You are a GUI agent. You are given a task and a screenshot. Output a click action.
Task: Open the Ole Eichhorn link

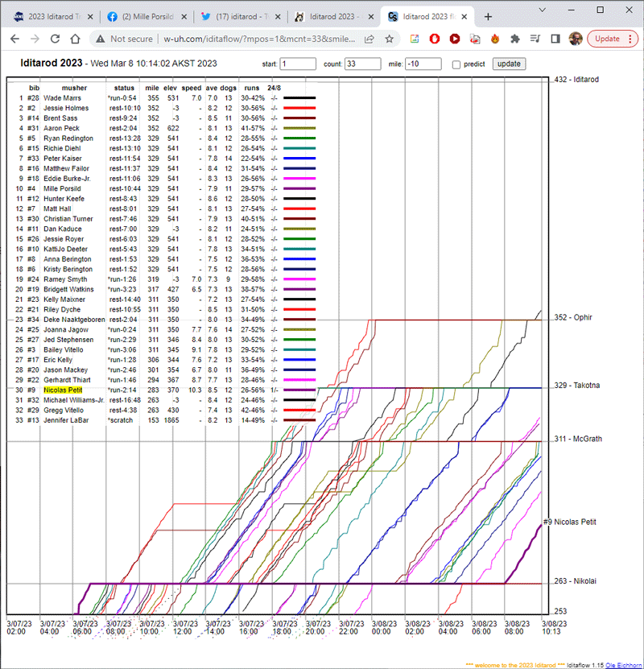pos(624,665)
